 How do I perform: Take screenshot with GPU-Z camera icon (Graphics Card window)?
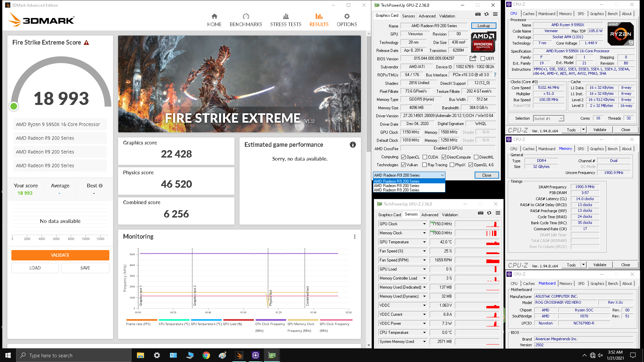coord(478,14)
